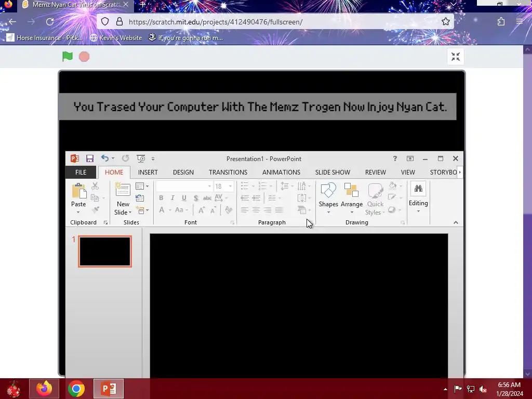Click the Format Painter brush icon
This screenshot has width=532, height=399.
[96, 210]
